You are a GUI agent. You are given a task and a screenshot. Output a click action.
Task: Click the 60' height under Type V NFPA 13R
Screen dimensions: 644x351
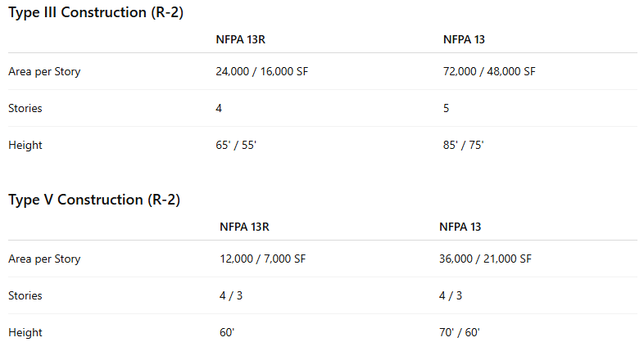(x=228, y=332)
